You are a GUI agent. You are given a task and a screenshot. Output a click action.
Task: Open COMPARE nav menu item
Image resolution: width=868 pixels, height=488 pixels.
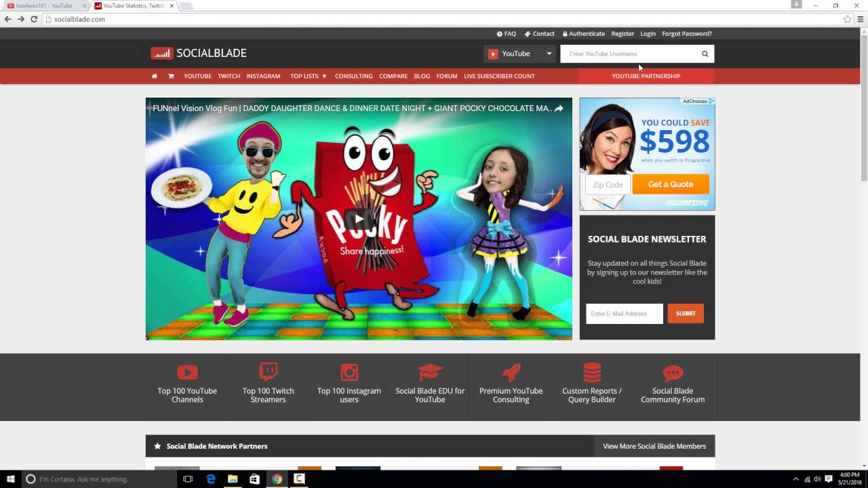393,76
